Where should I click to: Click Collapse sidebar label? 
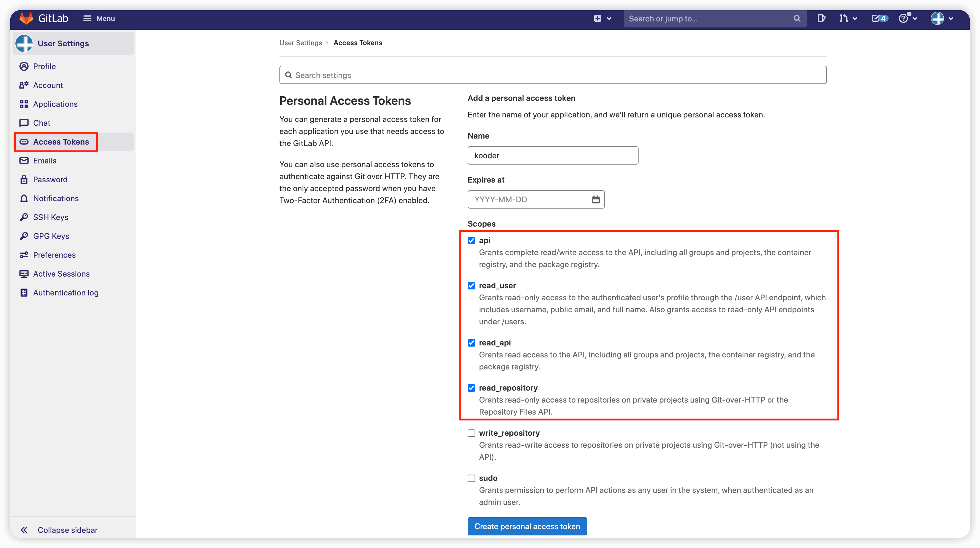tap(67, 530)
